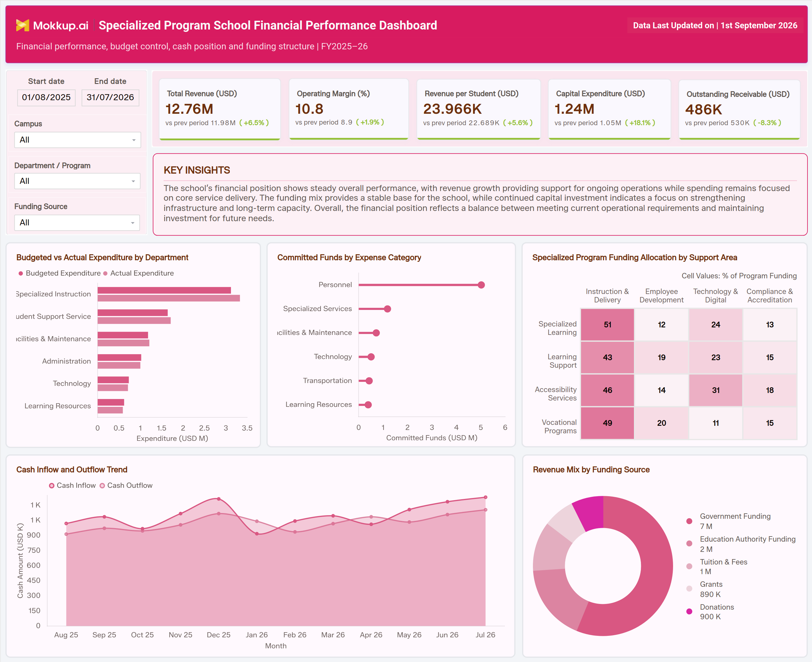Select heatmap cell value 51

[607, 324]
